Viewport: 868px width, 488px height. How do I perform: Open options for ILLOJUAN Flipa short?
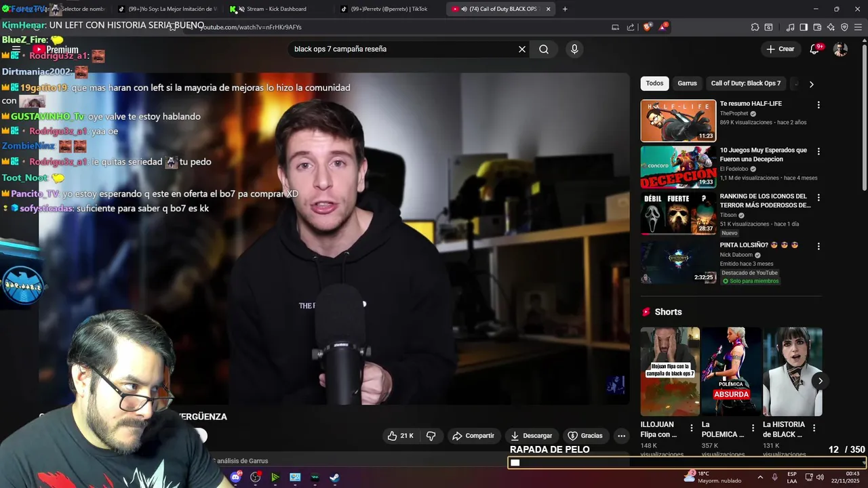[x=692, y=428]
